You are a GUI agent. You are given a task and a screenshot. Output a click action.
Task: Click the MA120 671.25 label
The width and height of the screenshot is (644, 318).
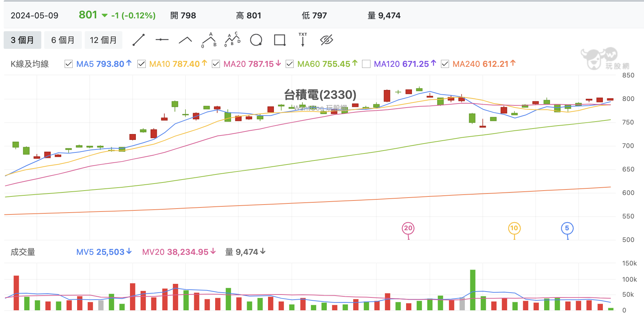(405, 64)
